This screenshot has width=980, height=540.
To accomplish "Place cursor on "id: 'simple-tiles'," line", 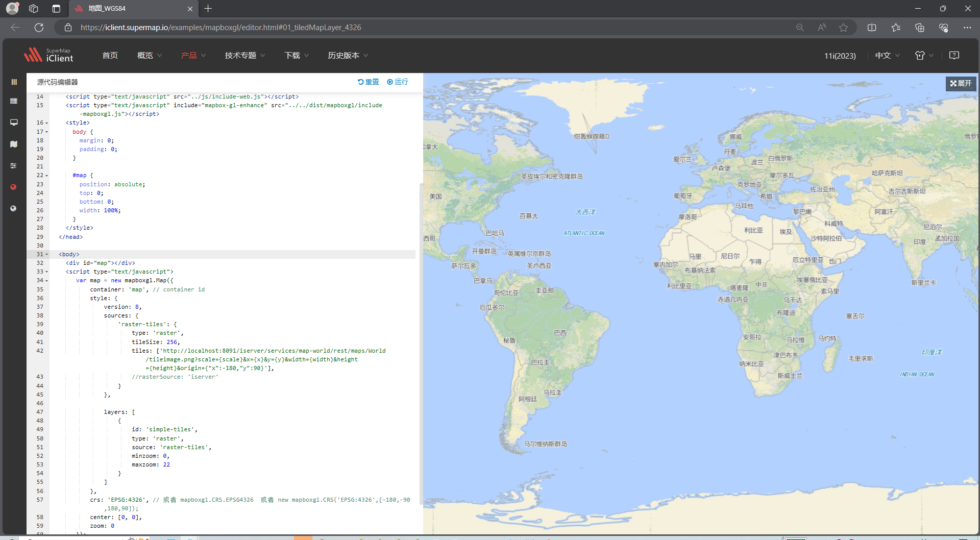I will click(164, 429).
